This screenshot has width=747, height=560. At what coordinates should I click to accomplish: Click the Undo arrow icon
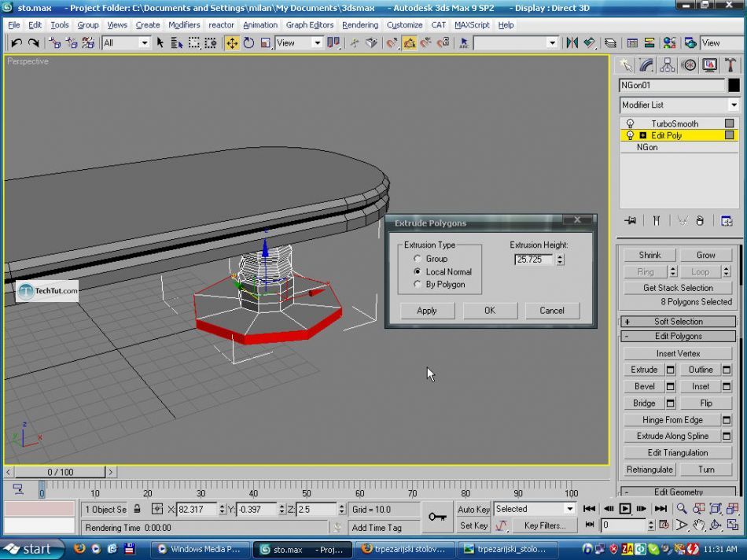[17, 43]
